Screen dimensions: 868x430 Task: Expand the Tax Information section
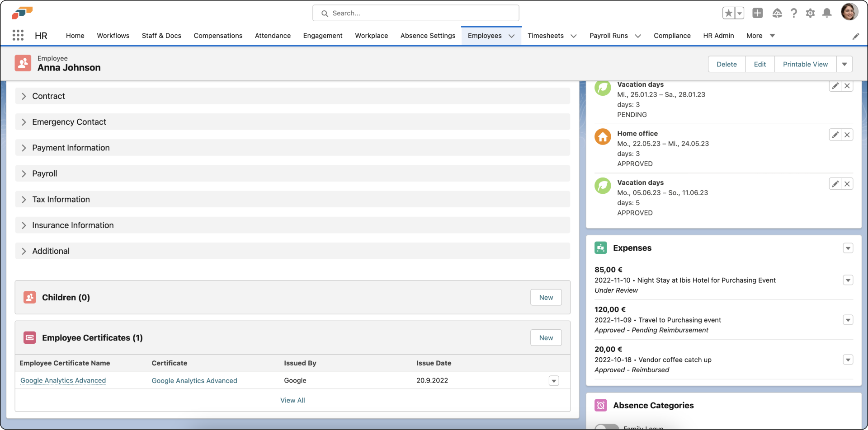coord(61,199)
